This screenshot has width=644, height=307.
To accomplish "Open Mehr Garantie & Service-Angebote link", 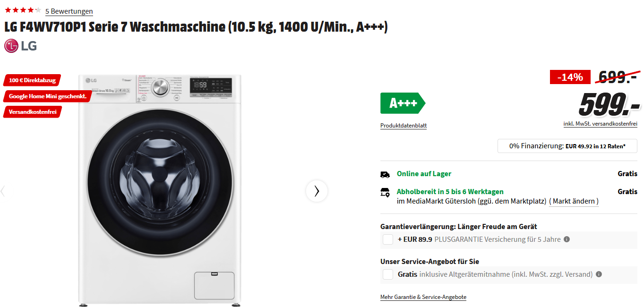I will point(423,297).
